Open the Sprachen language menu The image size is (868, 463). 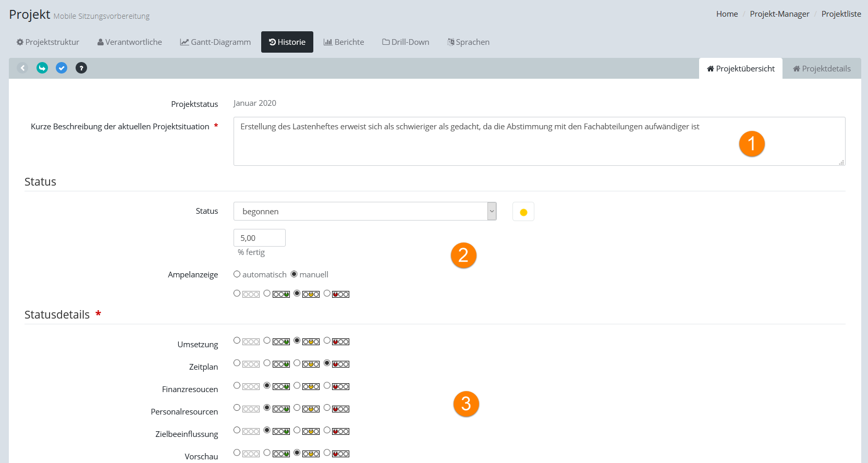(x=468, y=42)
